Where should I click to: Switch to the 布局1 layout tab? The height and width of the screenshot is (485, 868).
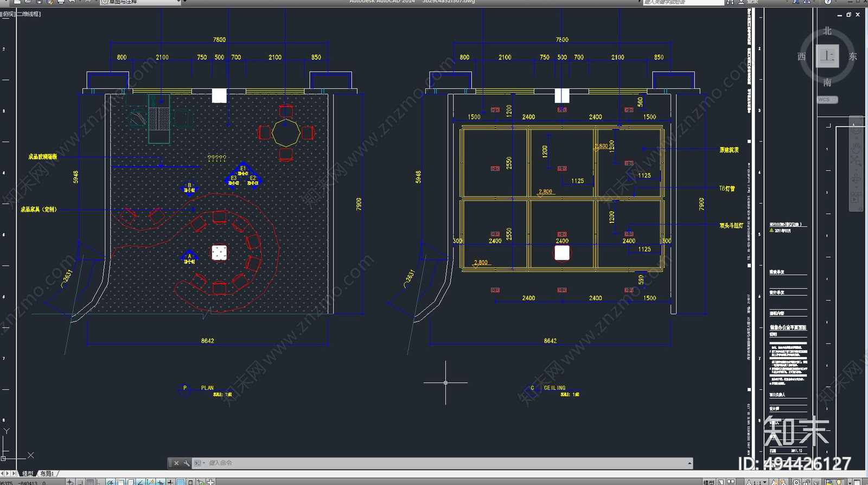pyautogui.click(x=47, y=474)
